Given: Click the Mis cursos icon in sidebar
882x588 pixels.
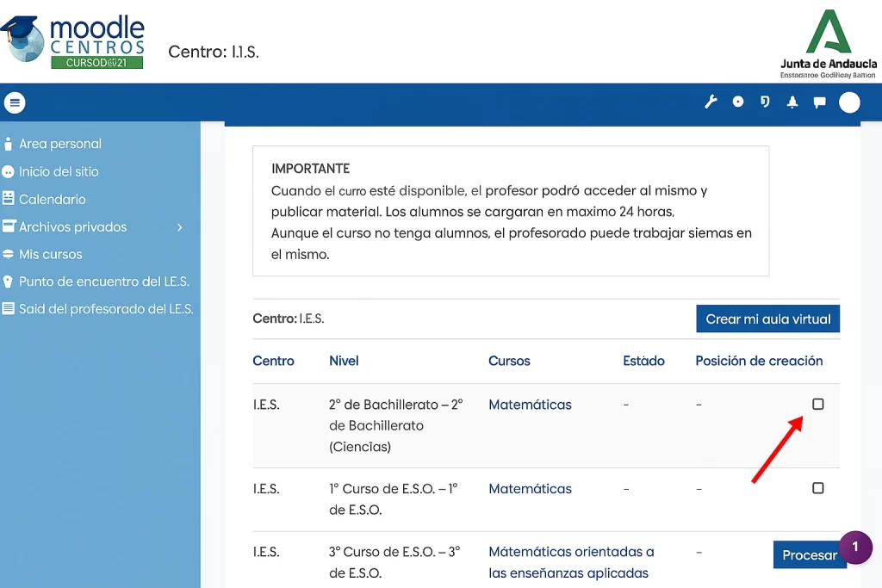Looking at the screenshot, I should (8, 254).
